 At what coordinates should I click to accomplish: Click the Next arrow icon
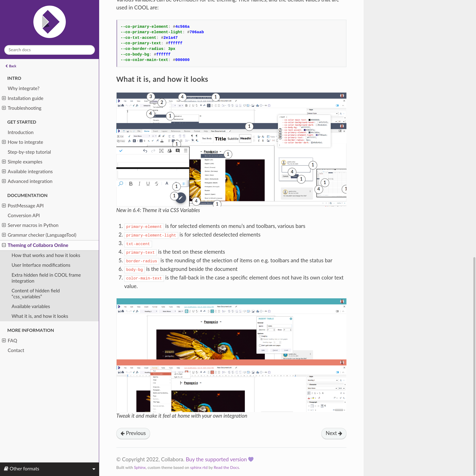[x=340, y=433]
